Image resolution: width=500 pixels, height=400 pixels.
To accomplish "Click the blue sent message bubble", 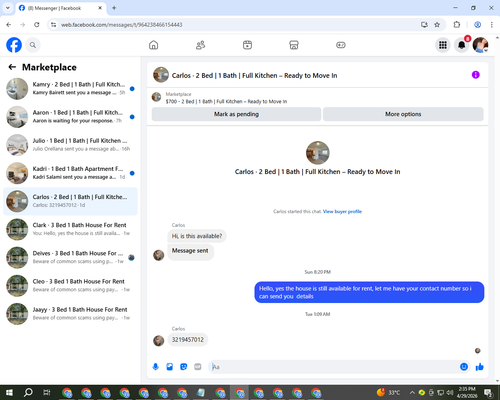I will (369, 292).
